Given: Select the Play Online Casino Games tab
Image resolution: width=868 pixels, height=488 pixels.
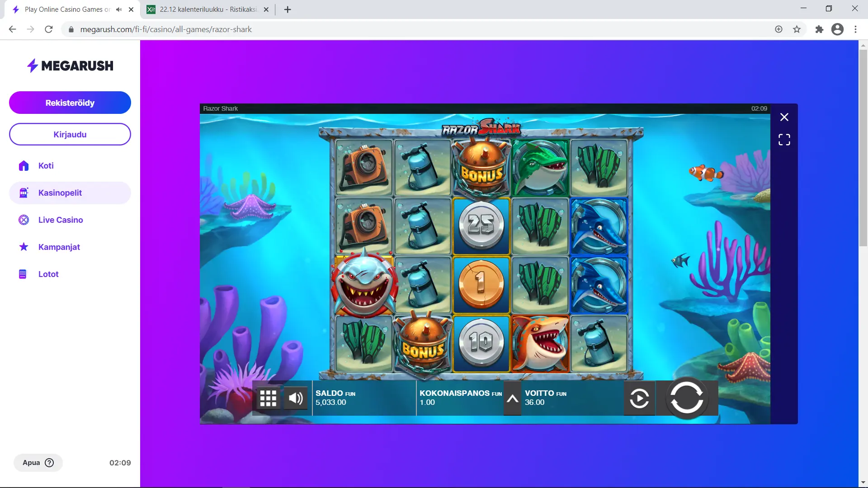Looking at the screenshot, I should click(x=68, y=9).
